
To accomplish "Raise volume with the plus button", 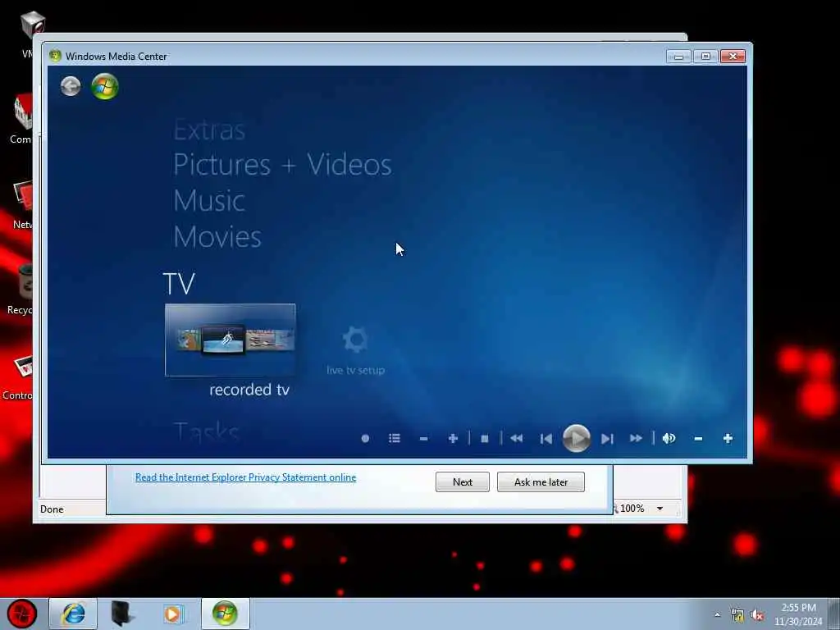I will (728, 438).
